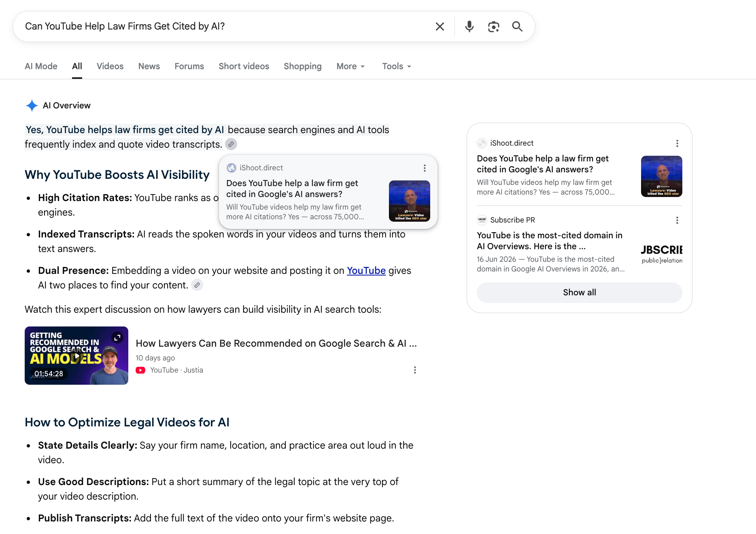Click the YouTube logo beside Justia
The width and height of the screenshot is (756, 534).
click(x=140, y=370)
